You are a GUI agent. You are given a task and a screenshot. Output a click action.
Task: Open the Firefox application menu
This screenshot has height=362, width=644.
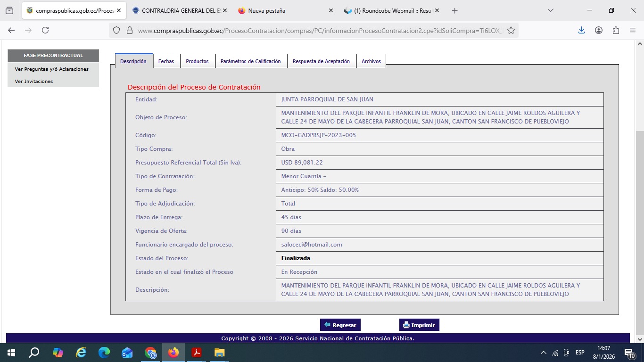click(x=633, y=30)
